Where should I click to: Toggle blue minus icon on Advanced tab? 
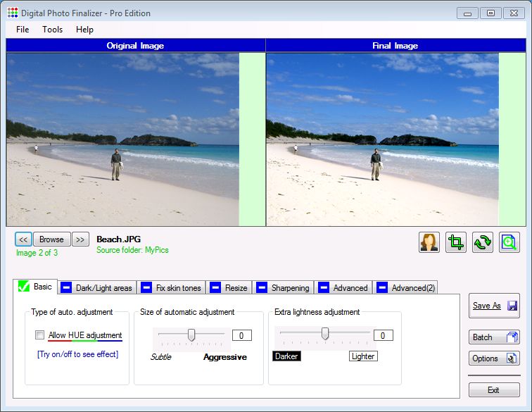click(x=323, y=287)
